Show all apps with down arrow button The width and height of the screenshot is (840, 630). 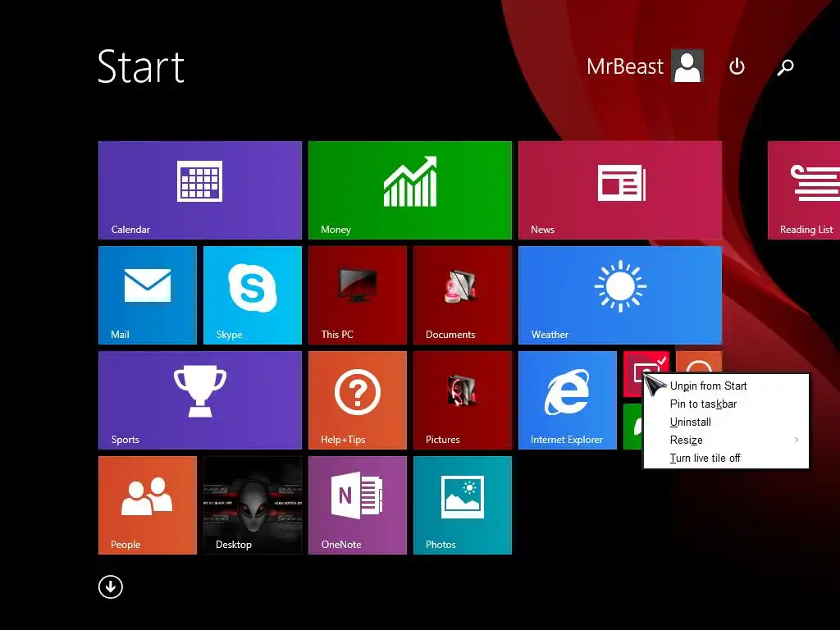(111, 587)
